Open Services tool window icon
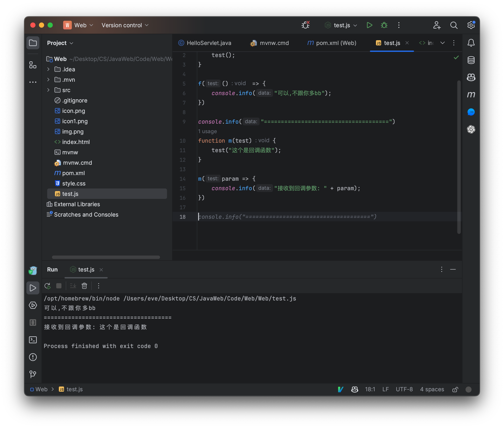Viewport: 504px width, 428px height. pyautogui.click(x=33, y=305)
